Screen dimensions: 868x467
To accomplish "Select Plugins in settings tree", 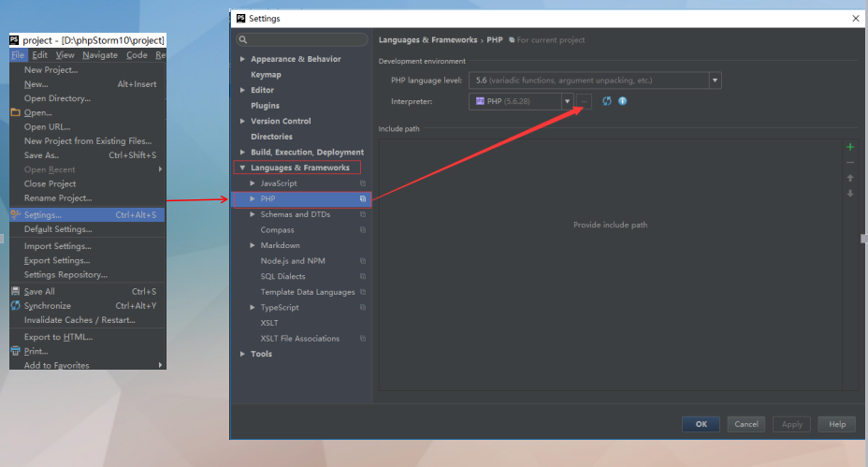I will coord(265,105).
